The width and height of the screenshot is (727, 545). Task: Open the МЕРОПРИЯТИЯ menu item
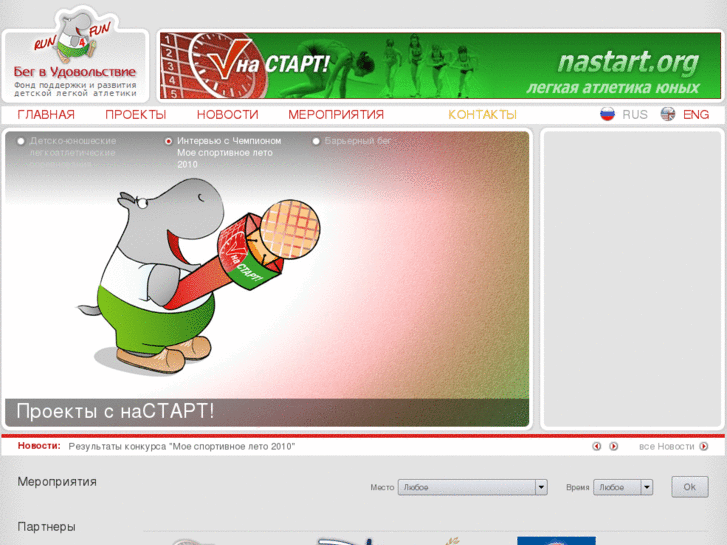pyautogui.click(x=336, y=115)
